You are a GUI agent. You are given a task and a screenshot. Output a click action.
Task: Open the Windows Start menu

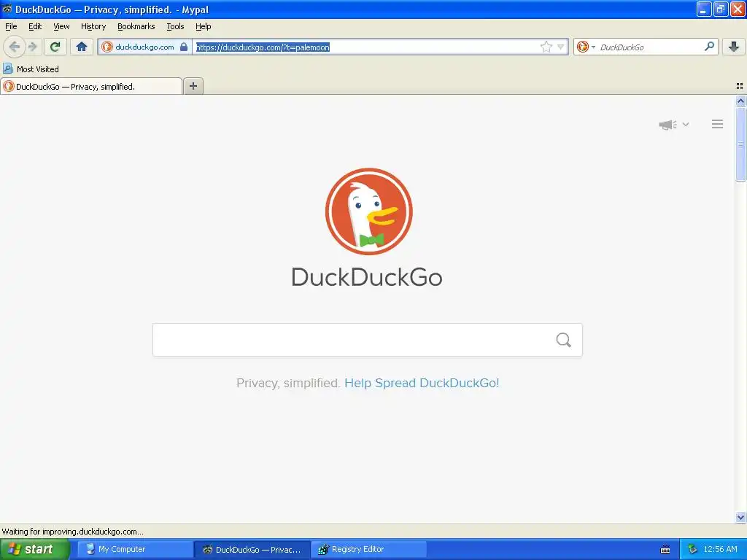(x=34, y=549)
